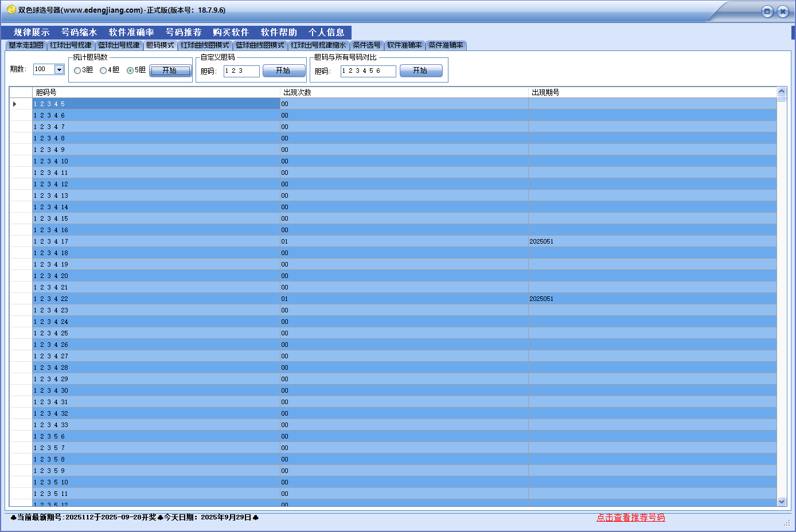Switch to the 红球出号规律 tab
This screenshot has height=532, width=796.
[x=71, y=45]
